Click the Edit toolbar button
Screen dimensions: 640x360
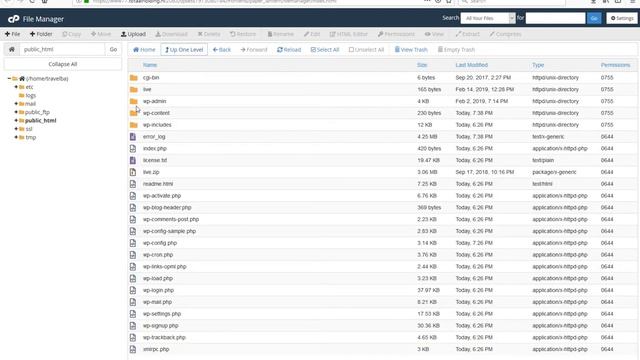click(312, 34)
